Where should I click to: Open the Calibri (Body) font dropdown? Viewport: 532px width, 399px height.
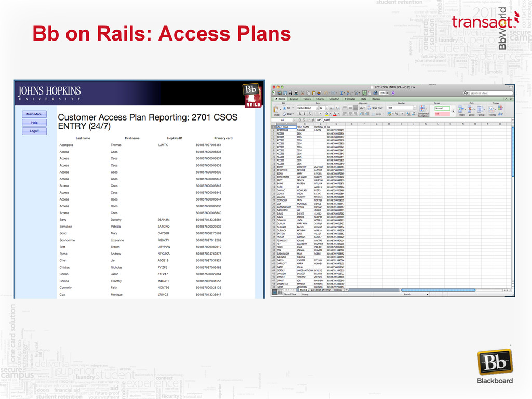pyautogui.click(x=318, y=108)
